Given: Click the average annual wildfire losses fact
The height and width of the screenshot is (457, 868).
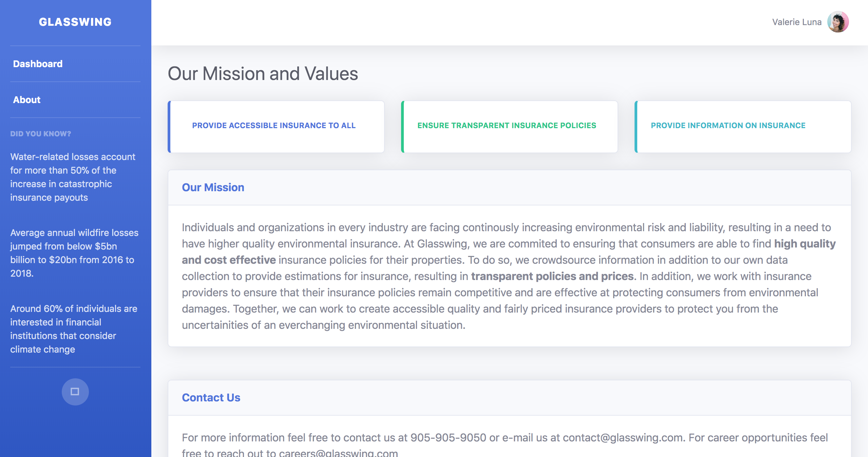Looking at the screenshot, I should [x=74, y=253].
